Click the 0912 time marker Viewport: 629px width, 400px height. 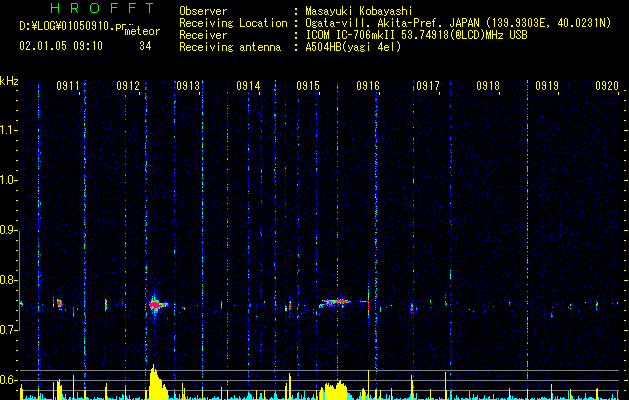pos(128,85)
